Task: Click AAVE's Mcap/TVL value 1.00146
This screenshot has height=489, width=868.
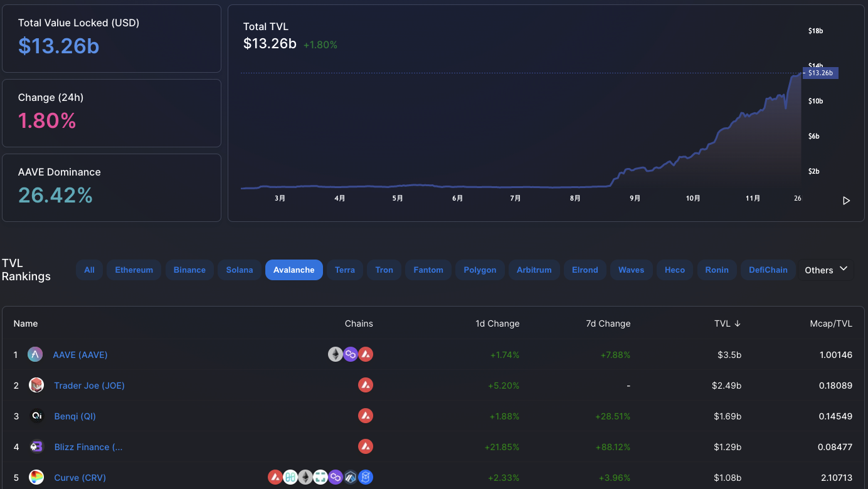Action: coord(836,355)
